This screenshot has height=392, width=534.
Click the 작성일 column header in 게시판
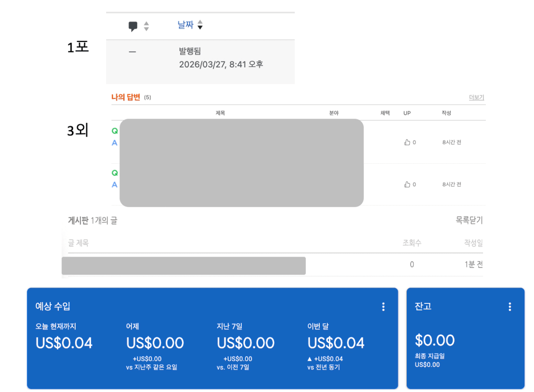[473, 243]
